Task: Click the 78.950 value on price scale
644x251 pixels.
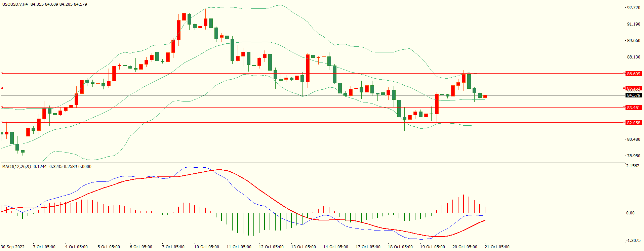Action: (634, 156)
